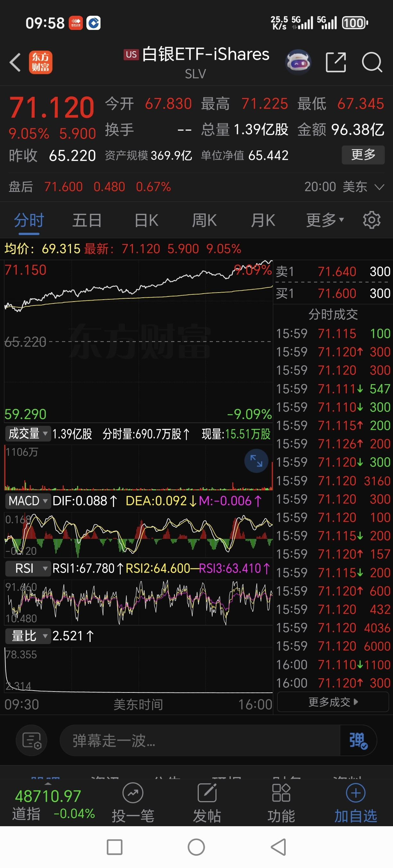Tap the back arrow icon

(15, 62)
